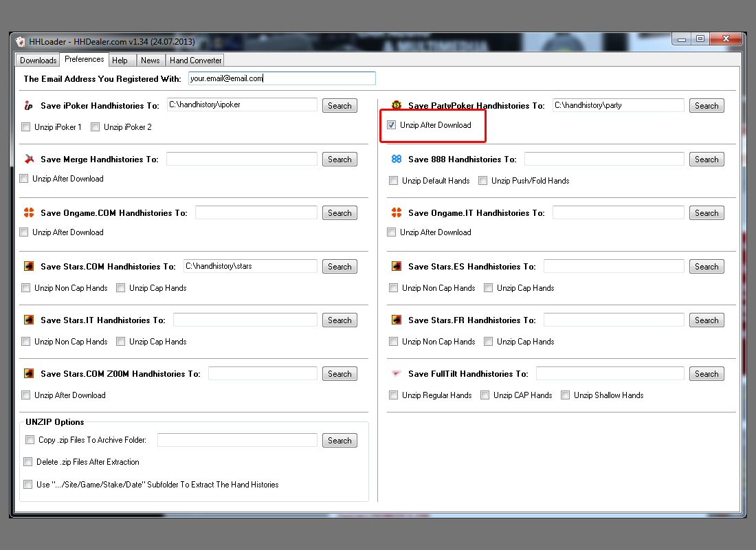Image resolution: width=756 pixels, height=550 pixels.
Task: Toggle Unzip CAP Hands for FullTilt
Action: click(x=485, y=395)
